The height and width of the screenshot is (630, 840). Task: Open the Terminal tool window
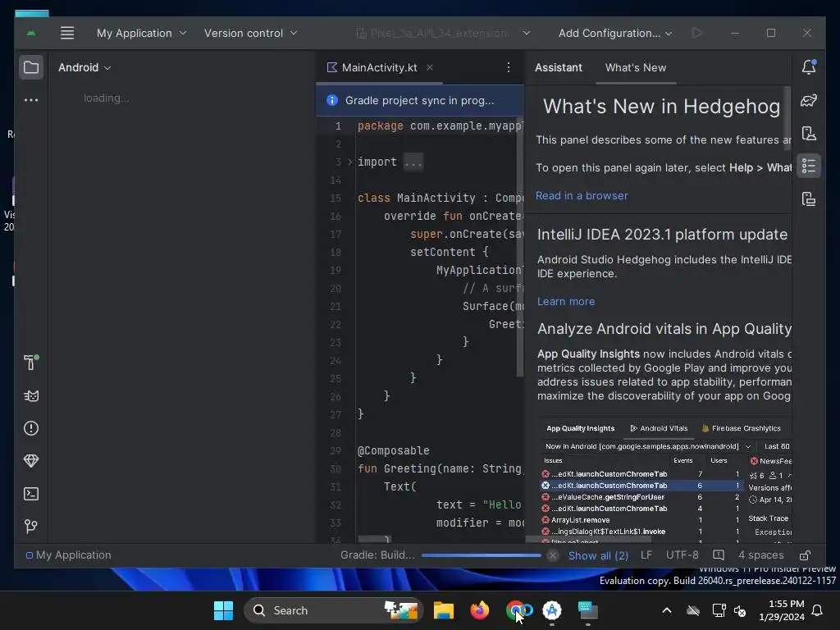31,494
